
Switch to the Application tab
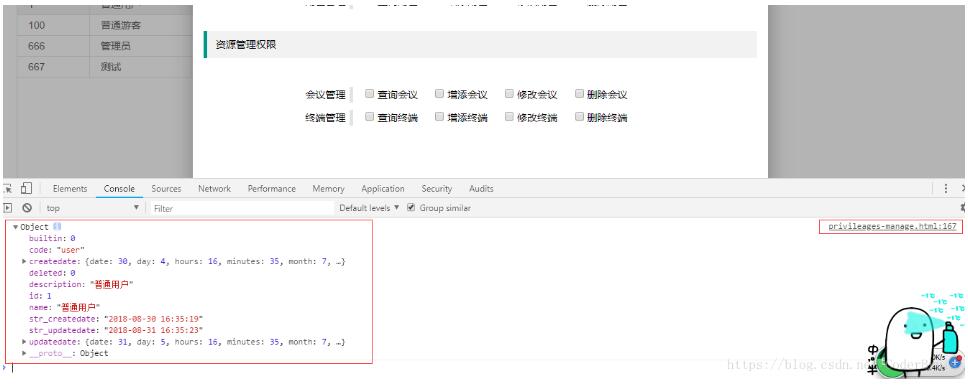click(x=383, y=189)
